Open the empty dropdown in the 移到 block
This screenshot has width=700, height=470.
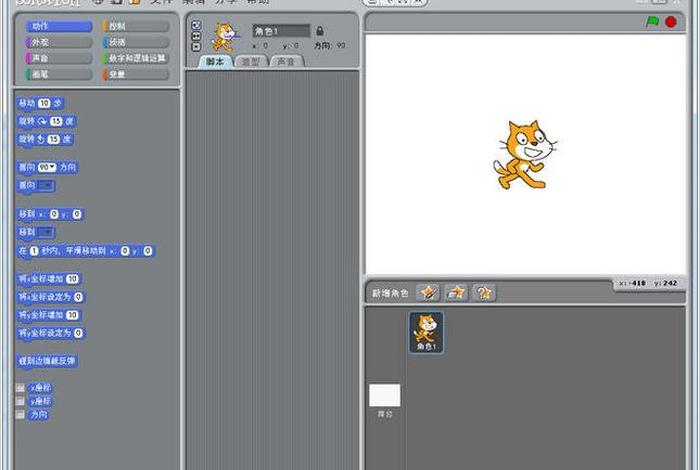pos(46,232)
